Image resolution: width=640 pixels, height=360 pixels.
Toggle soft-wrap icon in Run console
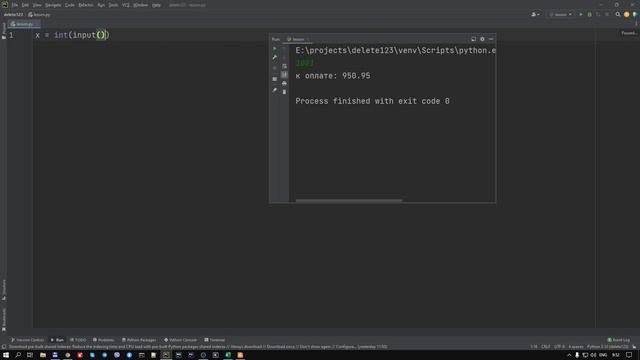[284, 66]
